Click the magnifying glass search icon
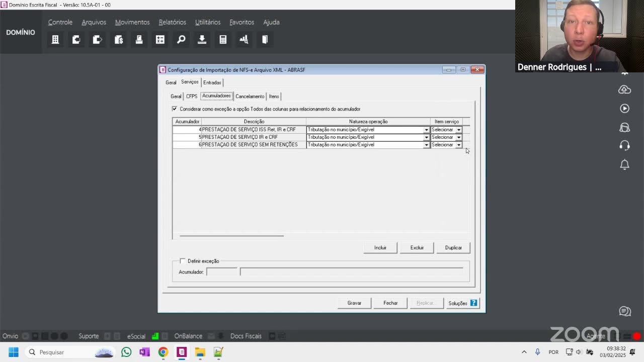 click(x=181, y=40)
